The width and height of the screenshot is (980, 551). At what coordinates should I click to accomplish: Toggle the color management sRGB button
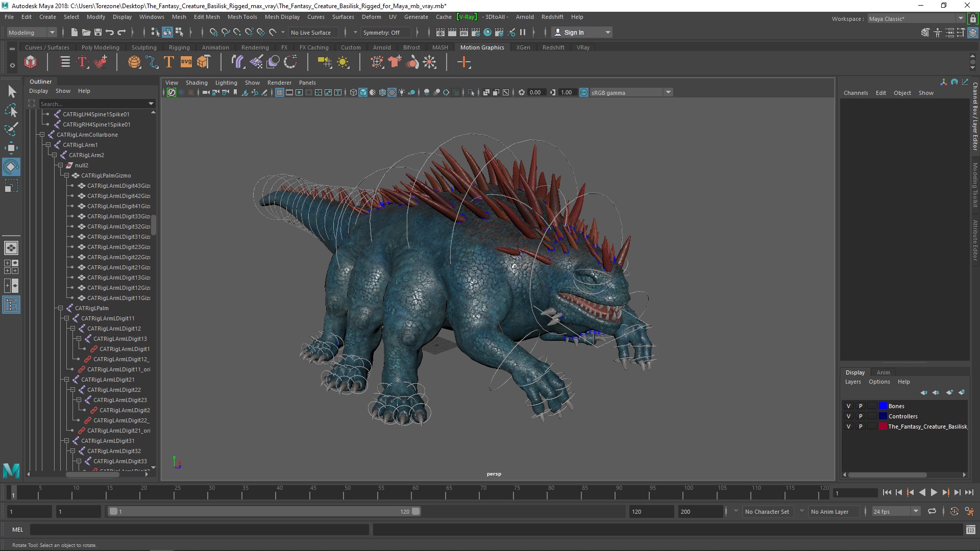pyautogui.click(x=584, y=92)
